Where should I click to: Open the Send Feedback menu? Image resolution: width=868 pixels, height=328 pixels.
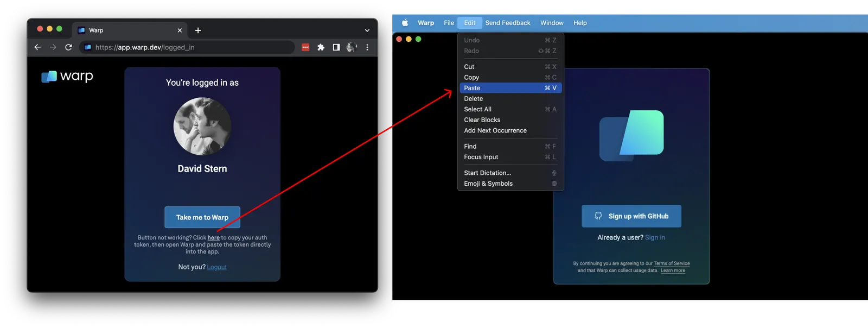click(x=508, y=23)
